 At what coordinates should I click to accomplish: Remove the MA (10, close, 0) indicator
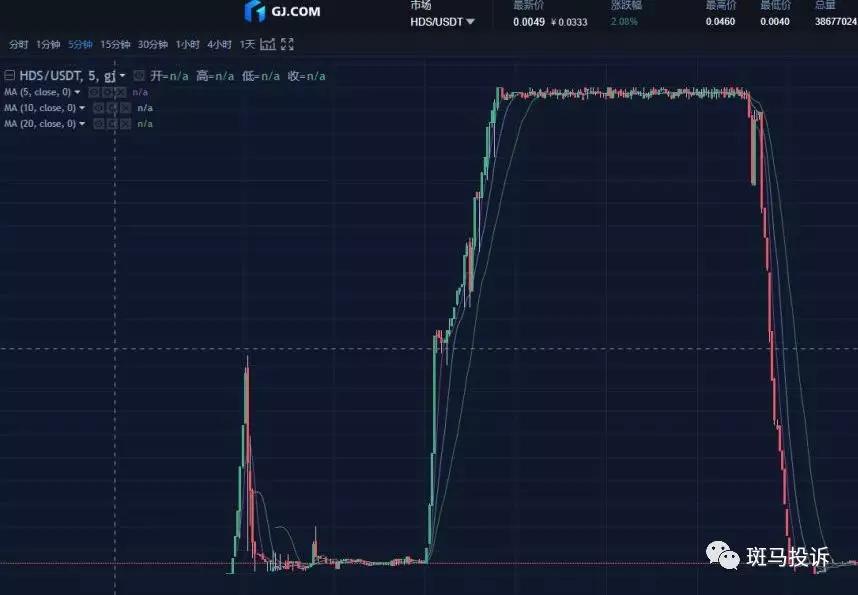[x=124, y=108]
